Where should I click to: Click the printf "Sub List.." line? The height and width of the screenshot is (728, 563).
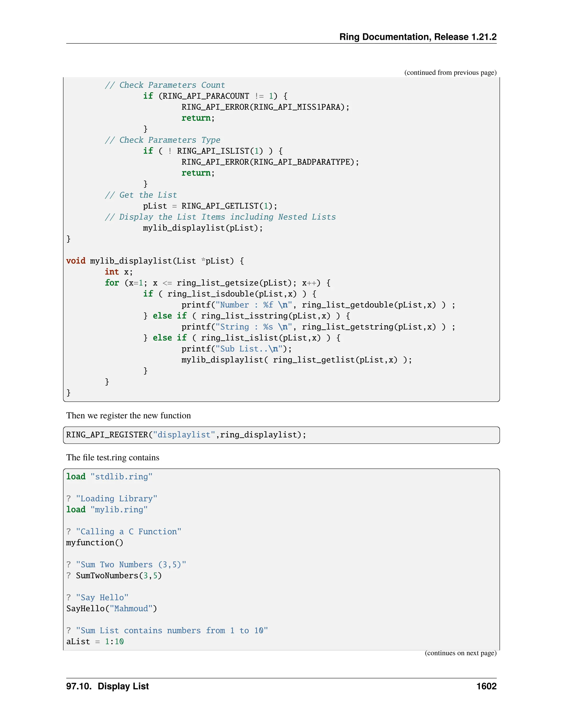(236, 349)
